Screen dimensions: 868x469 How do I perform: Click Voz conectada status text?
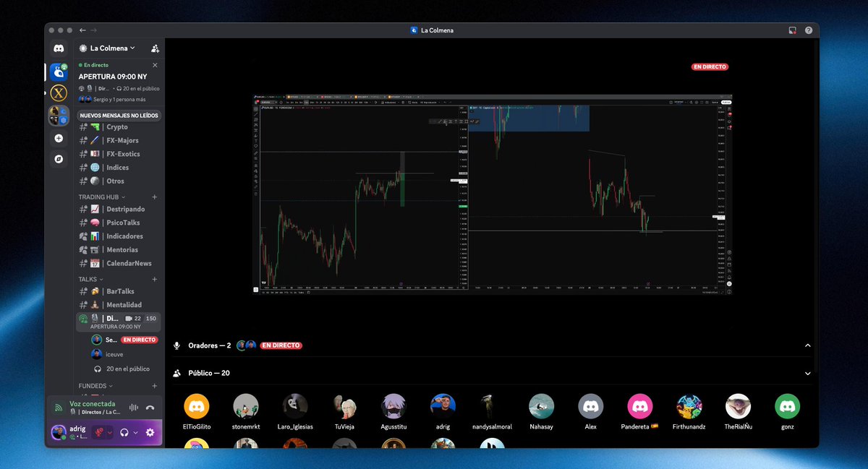[x=92, y=404]
